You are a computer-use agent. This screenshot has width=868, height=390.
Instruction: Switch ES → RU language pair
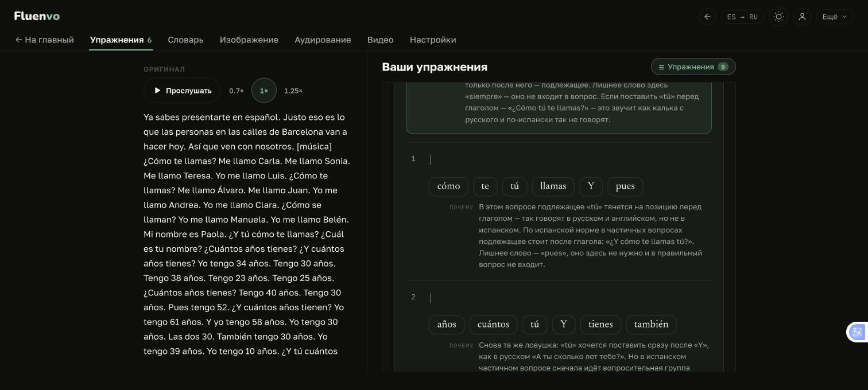click(x=742, y=17)
